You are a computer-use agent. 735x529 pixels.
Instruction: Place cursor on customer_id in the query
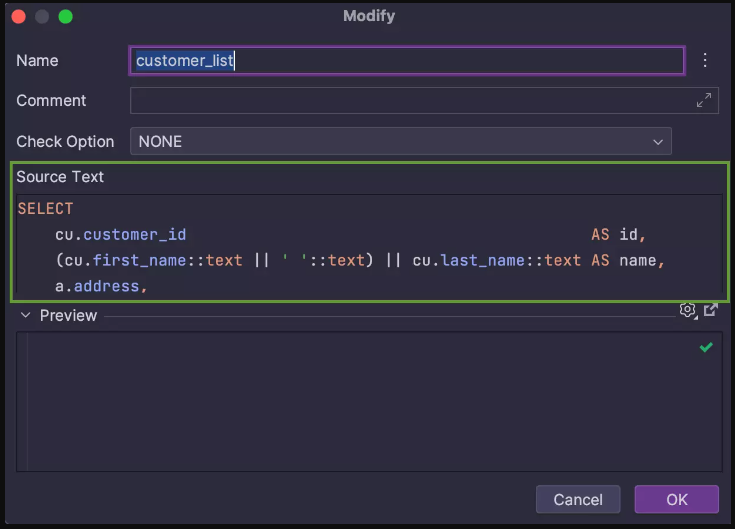pos(134,235)
